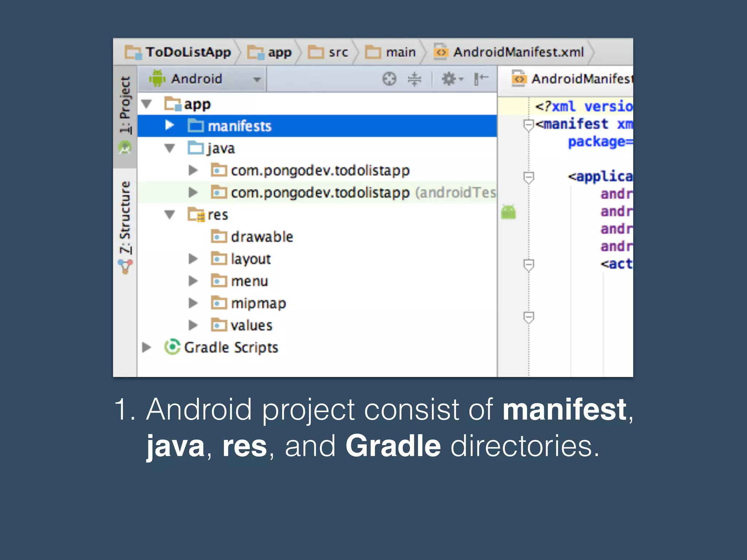Click the Android robot icon in the view selector

[157, 78]
